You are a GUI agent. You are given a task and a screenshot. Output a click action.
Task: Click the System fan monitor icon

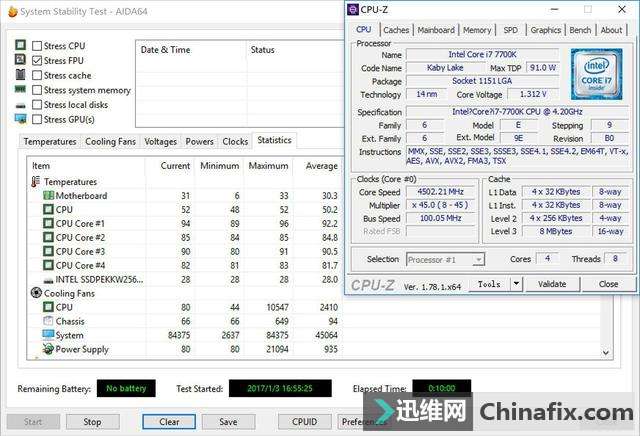pos(48,335)
